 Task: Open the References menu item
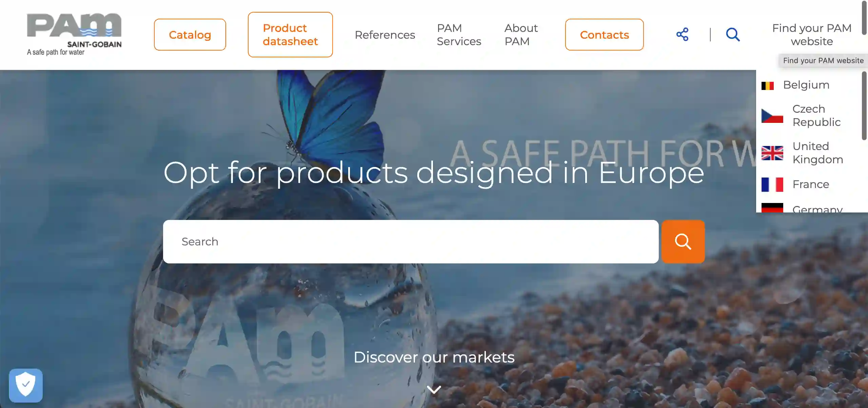click(385, 35)
